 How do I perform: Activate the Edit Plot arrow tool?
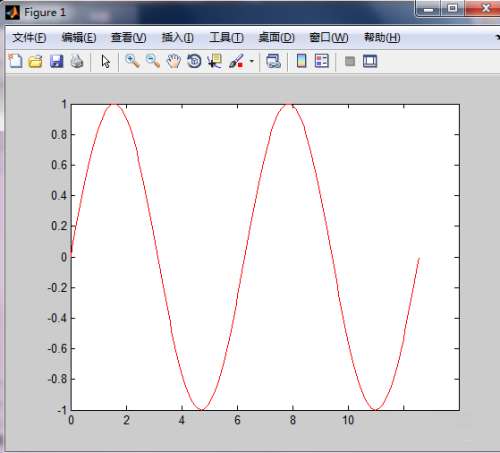(106, 62)
